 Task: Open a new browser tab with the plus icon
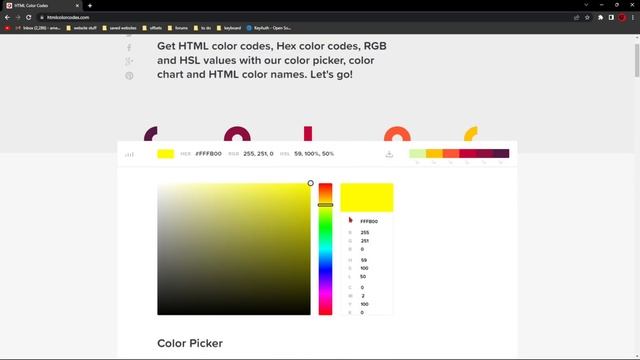[x=90, y=6]
